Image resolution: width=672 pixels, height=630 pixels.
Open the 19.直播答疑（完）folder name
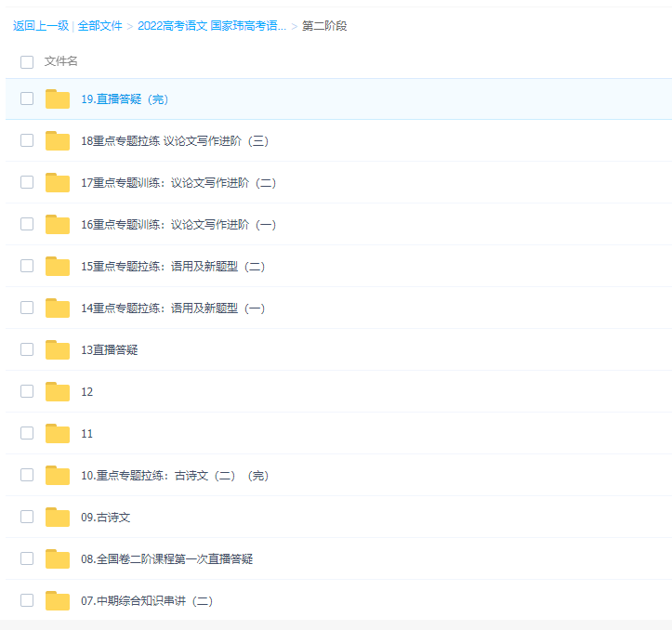(125, 99)
